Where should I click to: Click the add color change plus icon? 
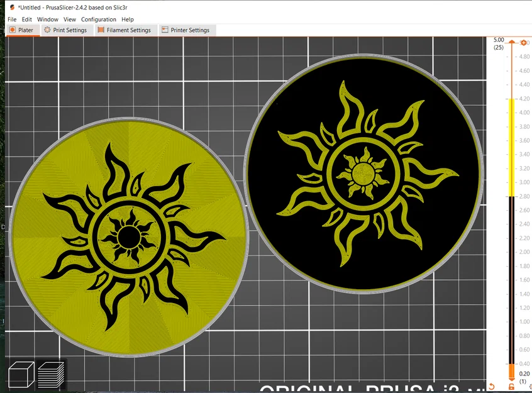click(524, 43)
